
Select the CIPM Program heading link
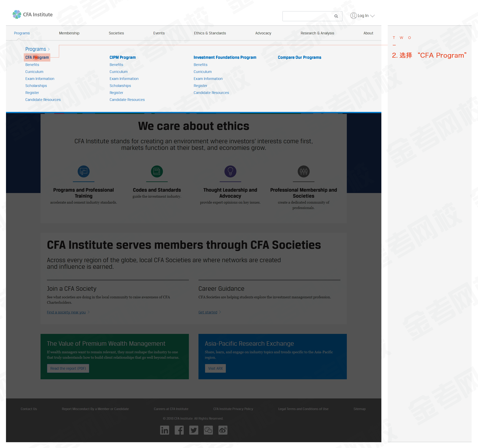coord(123,57)
